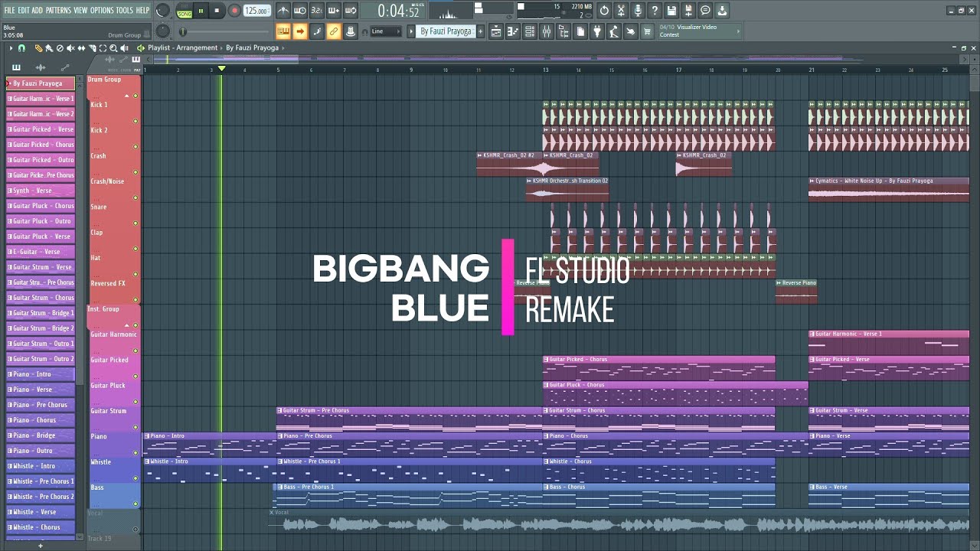980x551 pixels.
Task: Enable wait for input before playing
Action: click(x=300, y=11)
